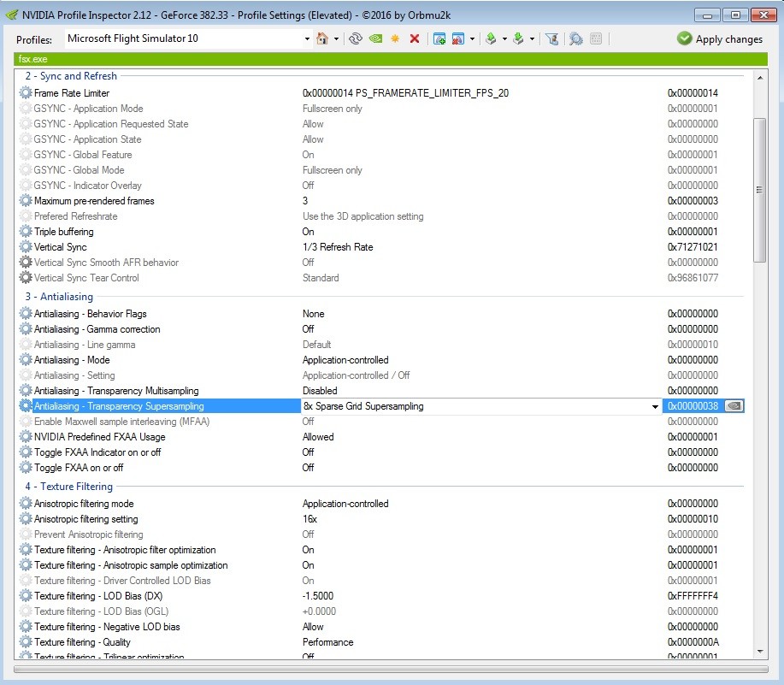Select Antialiasing - Behavior Flags row
The image size is (784, 685).
(x=381, y=314)
